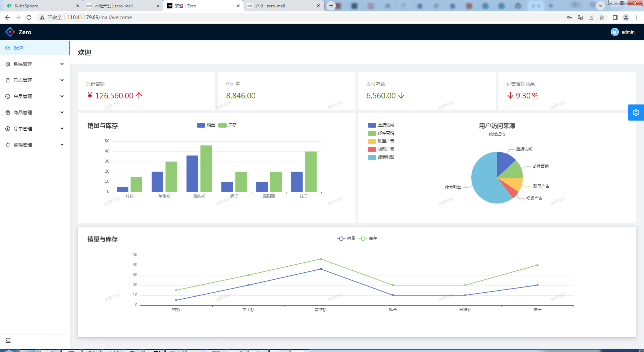Click browser forward arrow
The height and width of the screenshot is (352, 644).
point(18,17)
